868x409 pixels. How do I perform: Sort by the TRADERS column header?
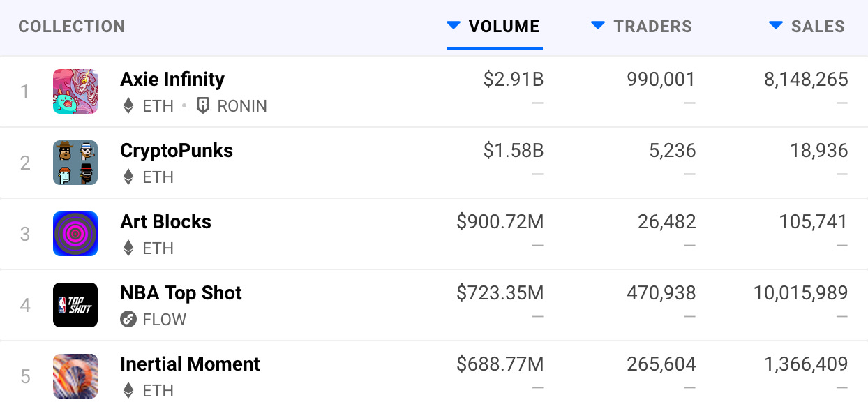[x=652, y=27]
